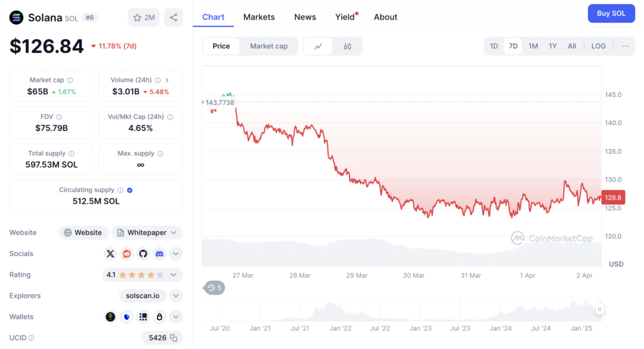Open Vol/Mkt Cap (24h) info icon
Viewport: 644px width, 349px height.
coord(170,117)
